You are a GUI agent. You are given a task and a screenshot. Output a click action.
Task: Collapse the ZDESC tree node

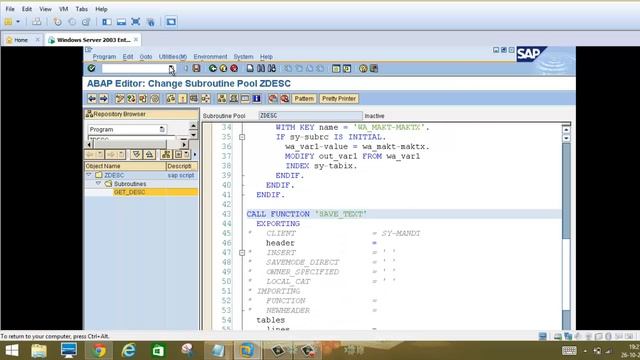pyautogui.click(x=89, y=175)
